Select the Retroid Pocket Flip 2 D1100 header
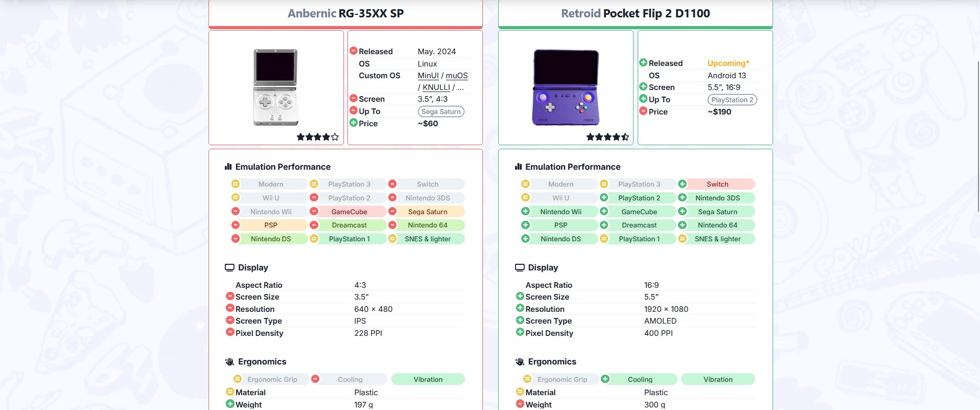Screen dimensions: 980x410 pos(635,14)
